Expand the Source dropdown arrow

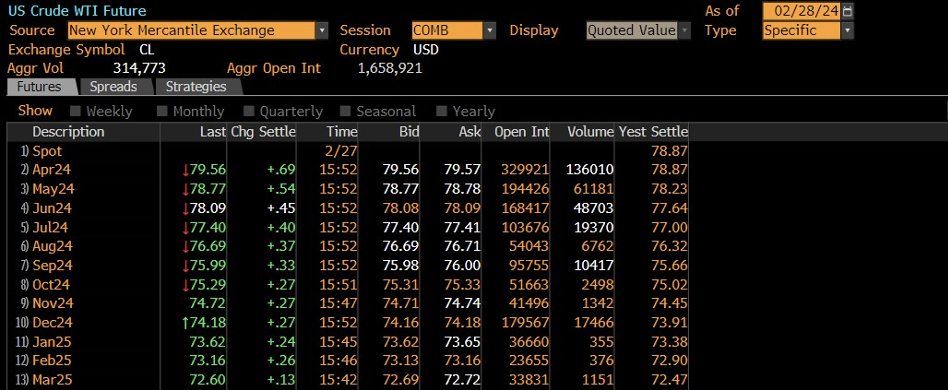pyautogui.click(x=322, y=31)
